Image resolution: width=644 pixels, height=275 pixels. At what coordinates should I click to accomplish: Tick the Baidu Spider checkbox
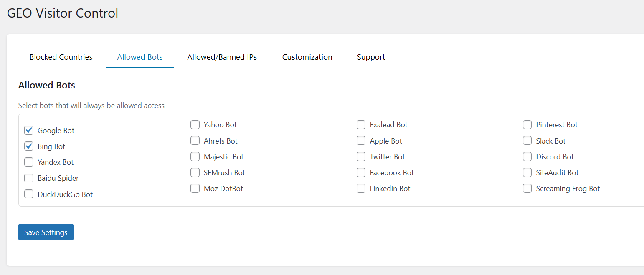pos(29,178)
